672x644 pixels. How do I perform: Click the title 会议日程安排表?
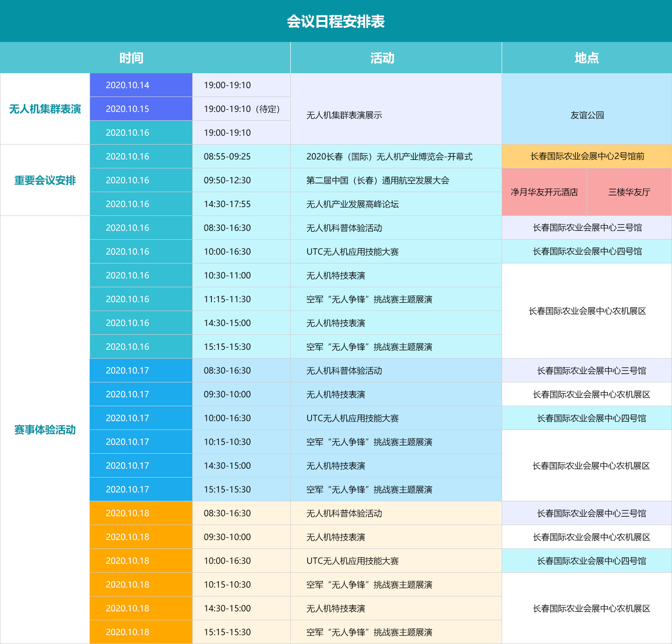336,21
